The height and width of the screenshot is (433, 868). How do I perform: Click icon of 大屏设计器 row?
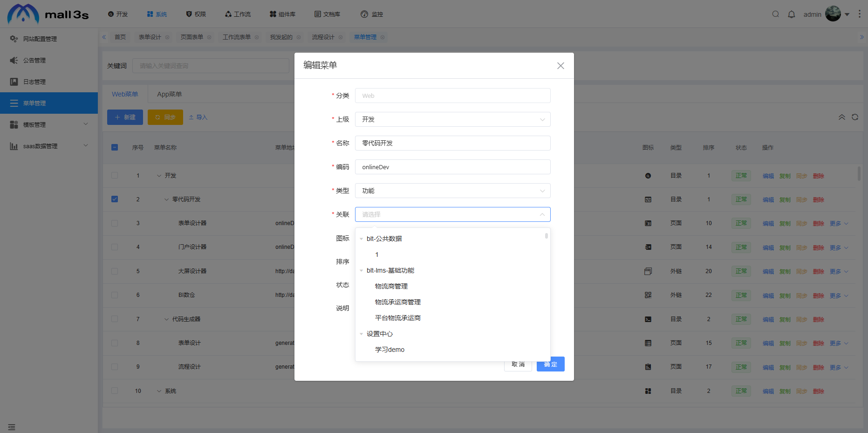click(648, 271)
